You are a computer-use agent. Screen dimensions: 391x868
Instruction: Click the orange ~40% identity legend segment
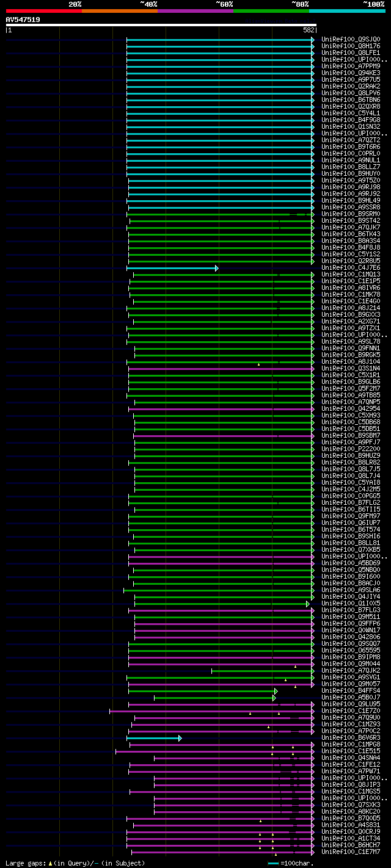point(120,10)
